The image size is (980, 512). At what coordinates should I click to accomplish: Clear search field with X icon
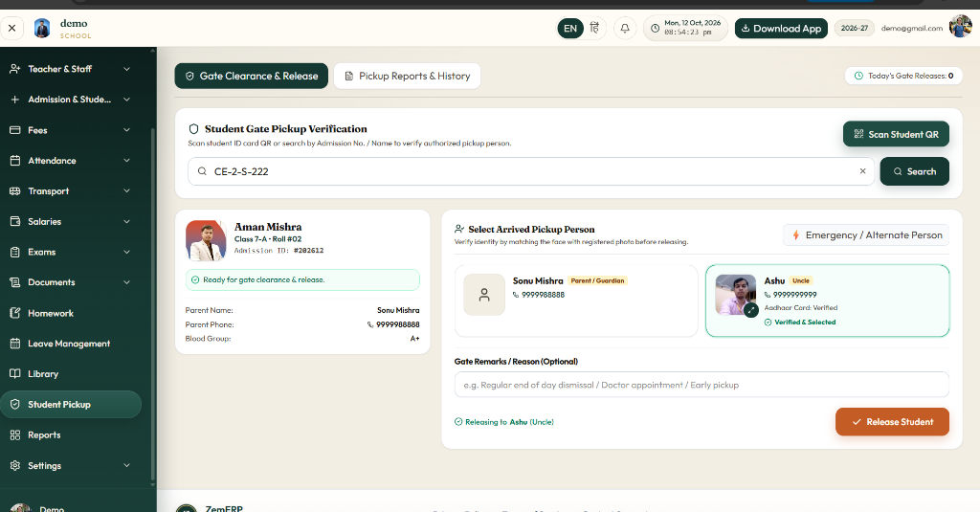[862, 171]
